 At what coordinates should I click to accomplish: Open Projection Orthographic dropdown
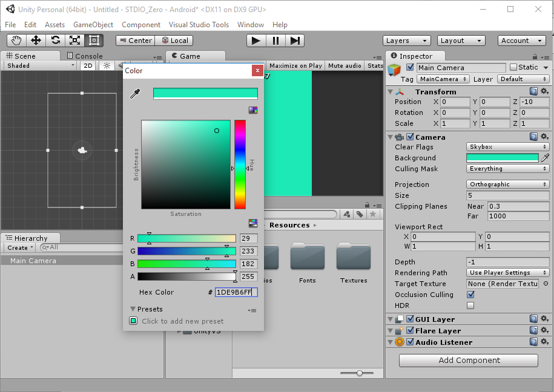pos(508,185)
